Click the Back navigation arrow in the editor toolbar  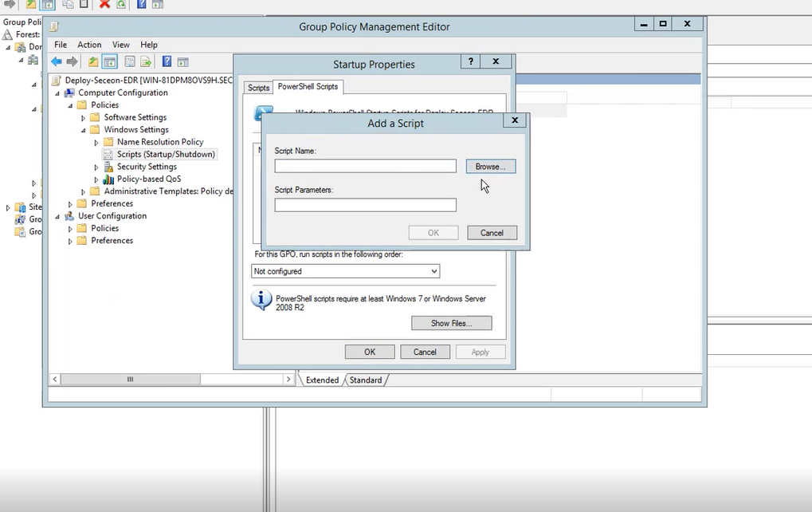pyautogui.click(x=56, y=61)
